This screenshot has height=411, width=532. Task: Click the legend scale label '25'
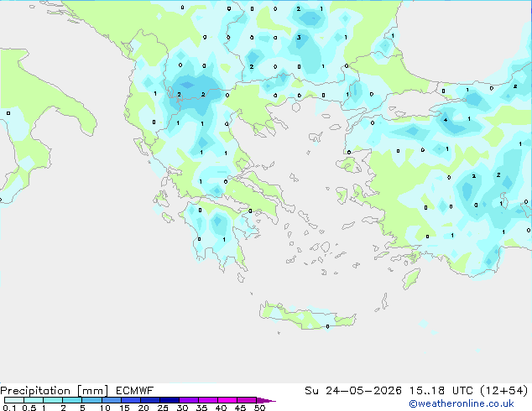coord(163,408)
